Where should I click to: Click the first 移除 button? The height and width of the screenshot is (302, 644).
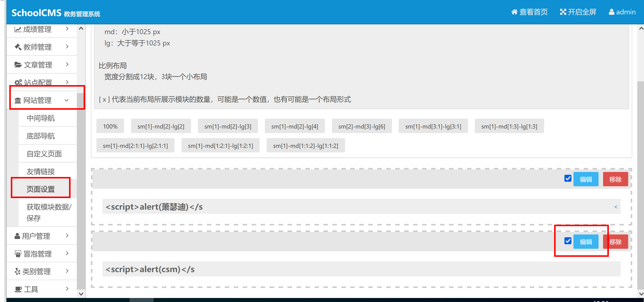pos(615,179)
